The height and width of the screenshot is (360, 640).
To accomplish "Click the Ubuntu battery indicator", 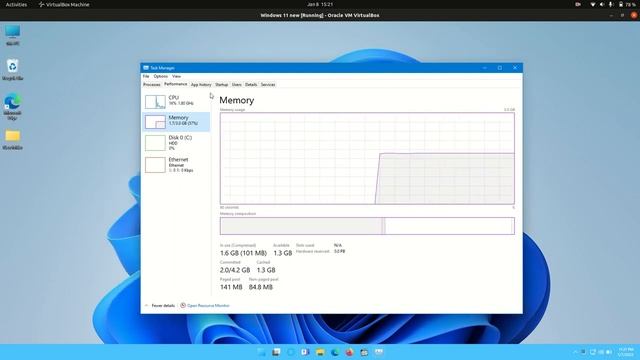I will pyautogui.click(x=627, y=4).
